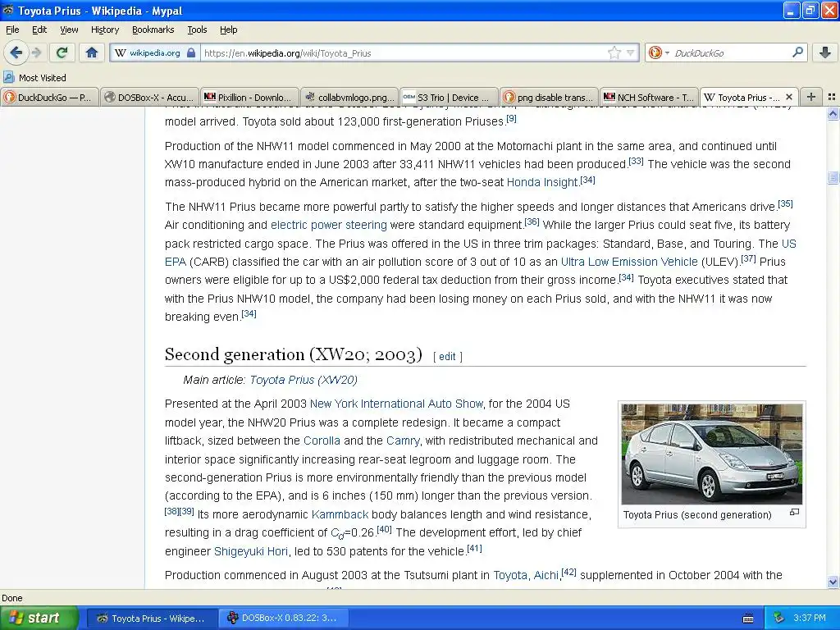The width and height of the screenshot is (840, 630).
Task: Open the Bookmarks menu
Action: click(153, 30)
